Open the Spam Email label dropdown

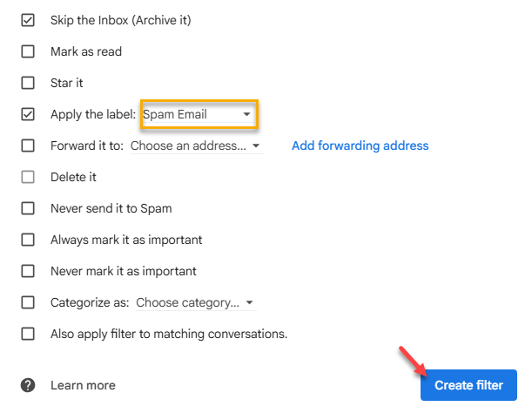pyautogui.click(x=199, y=114)
